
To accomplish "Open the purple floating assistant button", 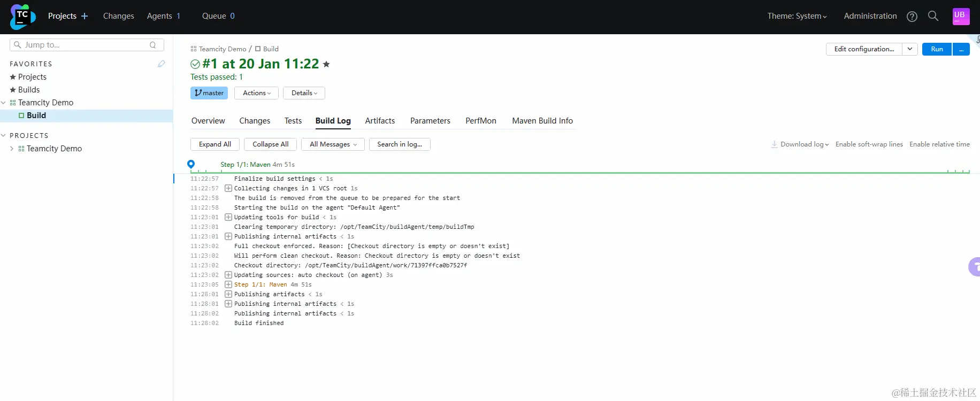I will (x=974, y=266).
